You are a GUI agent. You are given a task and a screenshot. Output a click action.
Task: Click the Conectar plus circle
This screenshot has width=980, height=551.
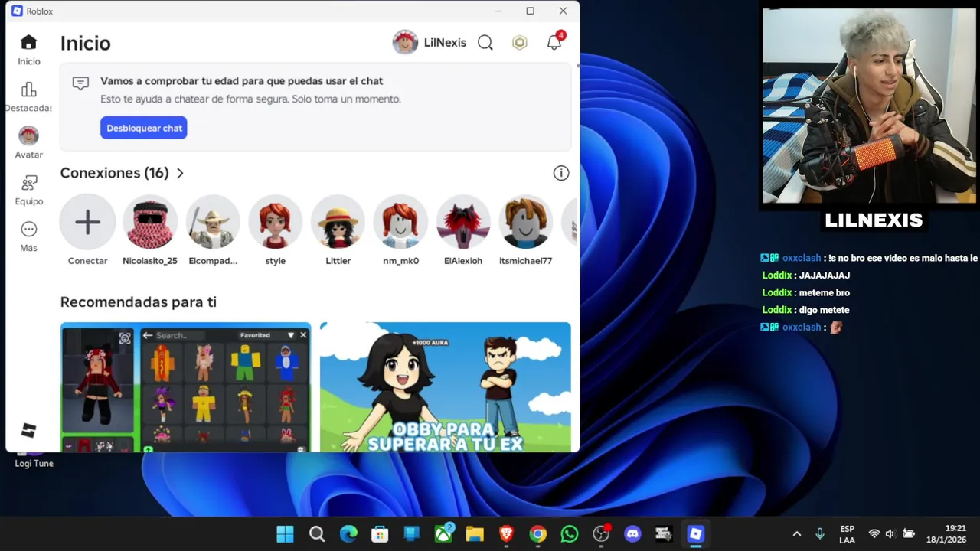[x=87, y=223]
